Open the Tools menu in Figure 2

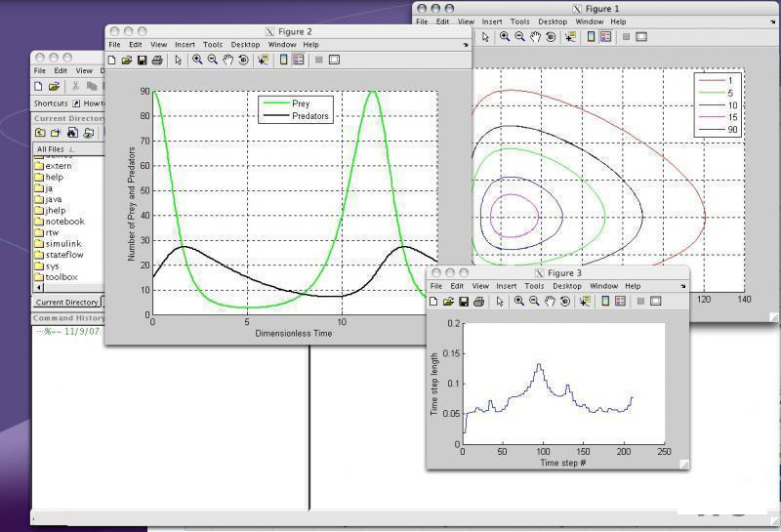click(x=213, y=45)
